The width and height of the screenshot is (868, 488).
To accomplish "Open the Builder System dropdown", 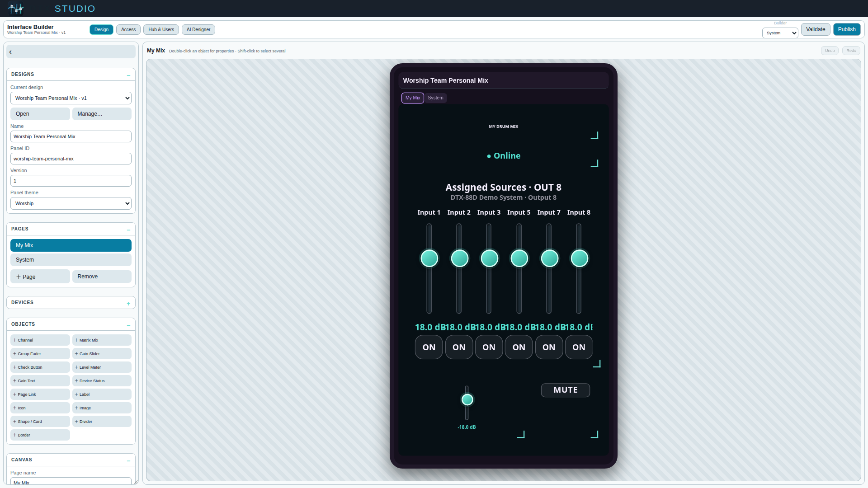I will [780, 33].
